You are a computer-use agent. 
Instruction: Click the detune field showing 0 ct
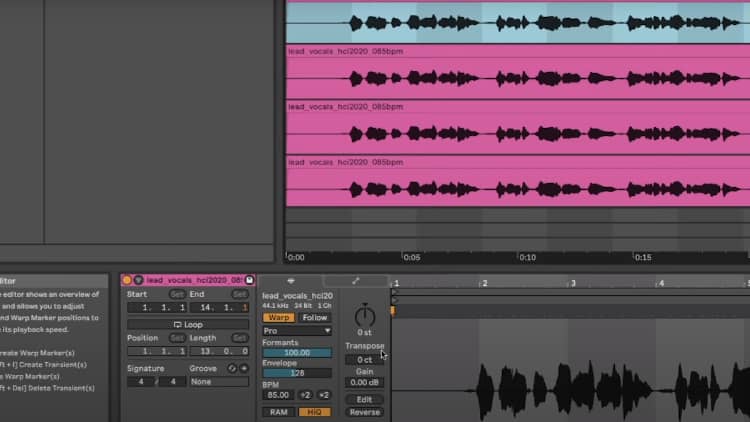tap(364, 360)
